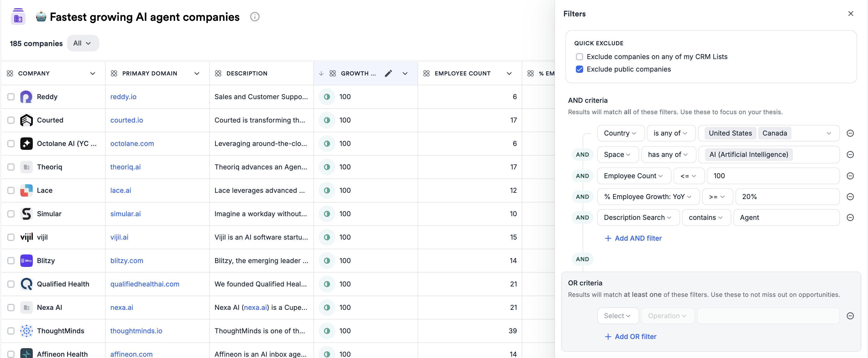Open the octolane.com link
Viewport: 868px width, 358px height.
pos(132,144)
